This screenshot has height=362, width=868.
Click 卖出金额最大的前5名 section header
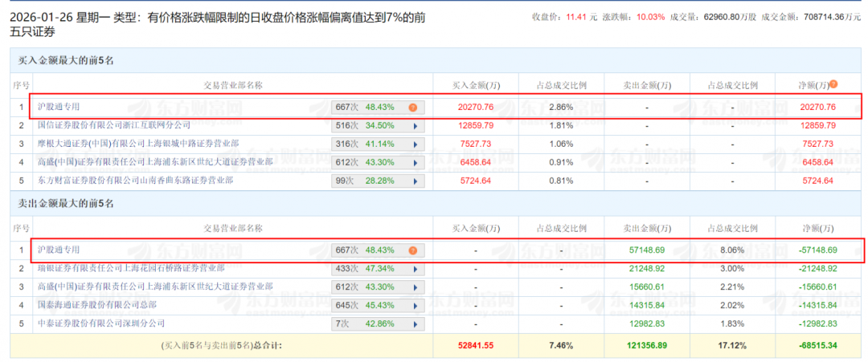pyautogui.click(x=66, y=204)
